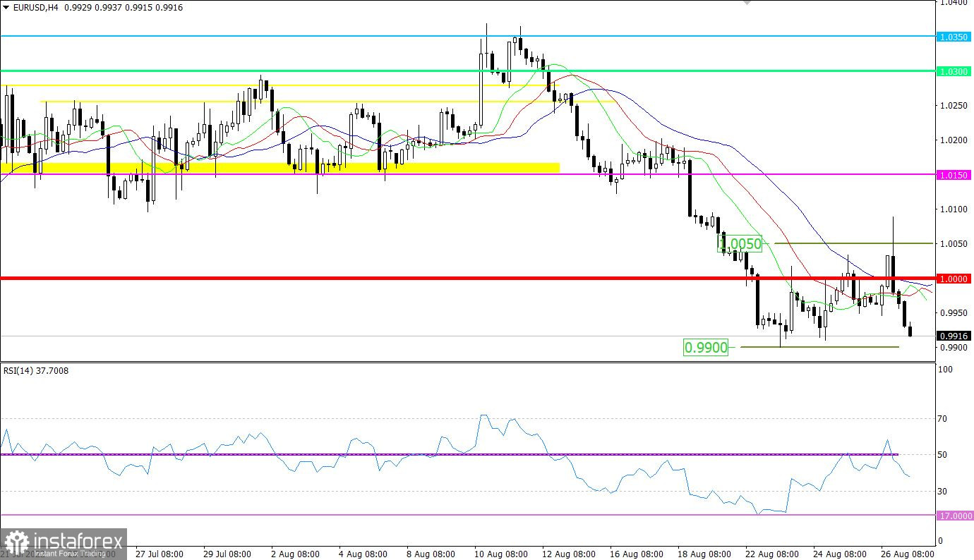The height and width of the screenshot is (560, 974).
Task: Click the 100 level on RSI scale
Action: click(944, 370)
